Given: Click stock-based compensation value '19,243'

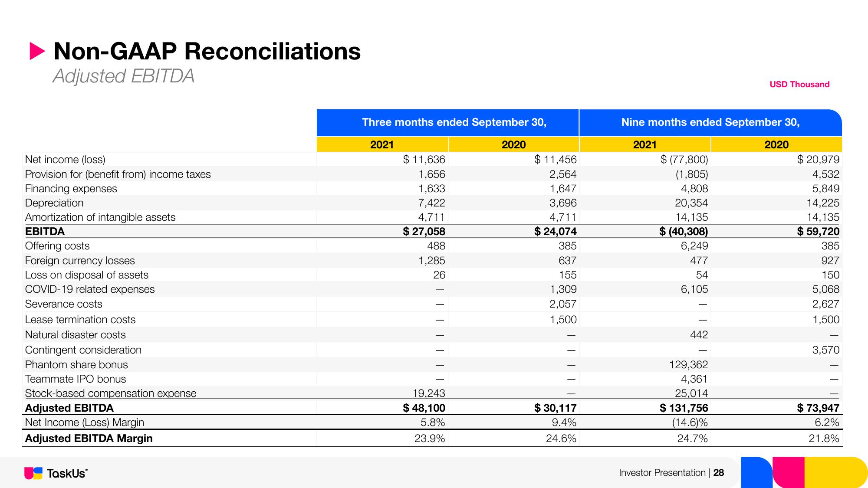Looking at the screenshot, I should pyautogui.click(x=429, y=393).
